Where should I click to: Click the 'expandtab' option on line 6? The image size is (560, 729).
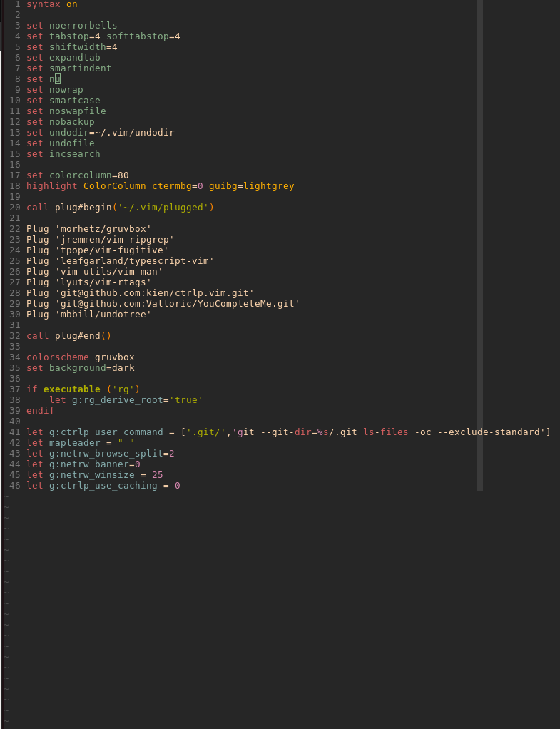75,58
